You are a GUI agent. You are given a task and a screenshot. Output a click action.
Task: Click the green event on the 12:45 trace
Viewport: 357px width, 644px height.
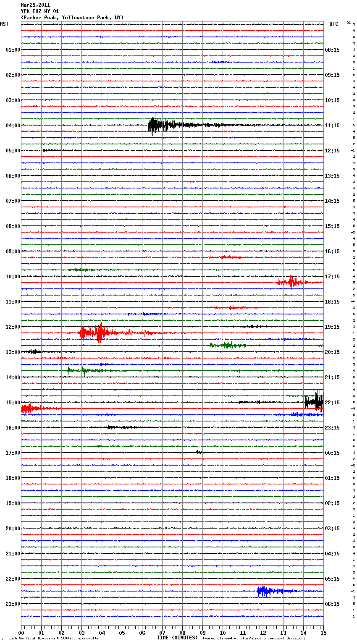coord(227,346)
